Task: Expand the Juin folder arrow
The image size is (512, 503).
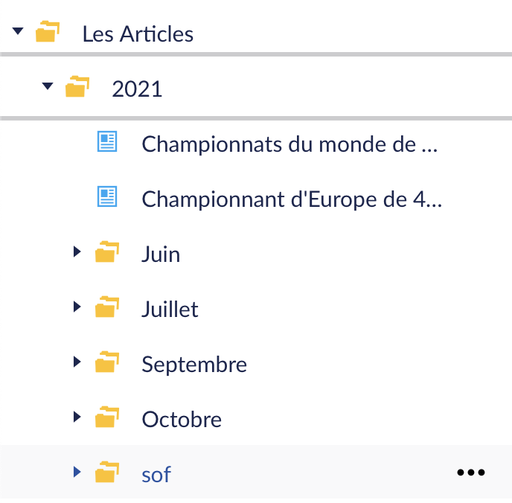Action: (77, 252)
